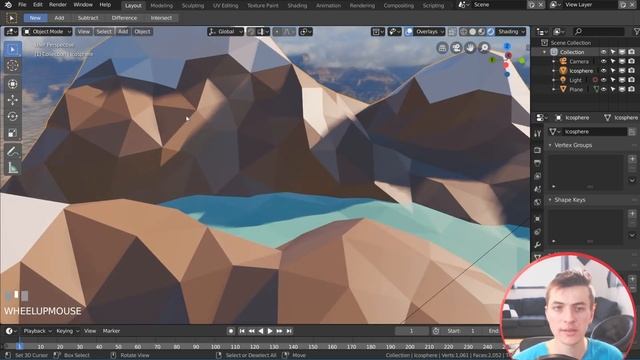Toggle Plane selectability arrow

[613, 89]
